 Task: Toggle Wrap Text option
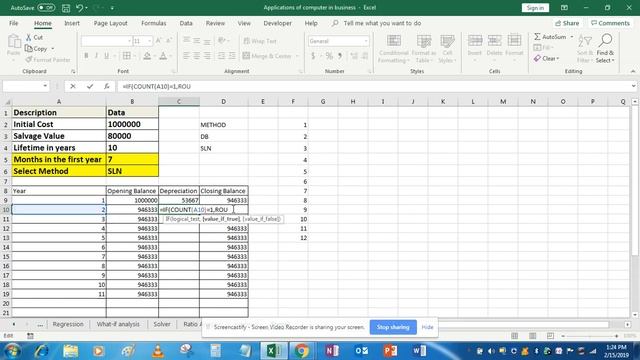click(x=260, y=41)
